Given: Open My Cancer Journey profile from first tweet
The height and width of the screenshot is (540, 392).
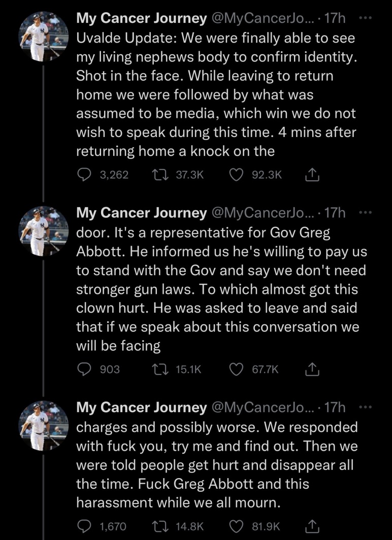Looking at the screenshot, I should 141,18.
